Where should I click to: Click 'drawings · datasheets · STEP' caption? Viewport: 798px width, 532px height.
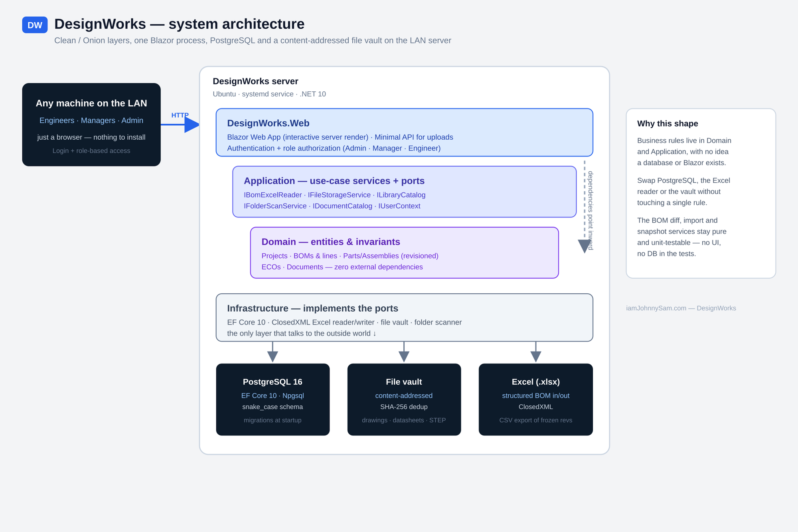click(x=404, y=420)
